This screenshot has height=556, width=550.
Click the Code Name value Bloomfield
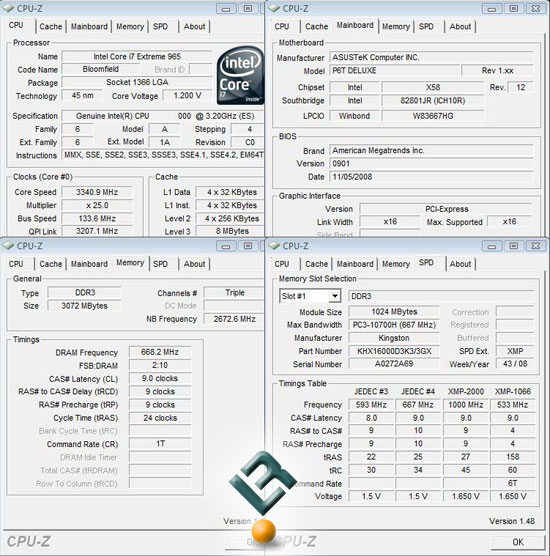click(101, 69)
